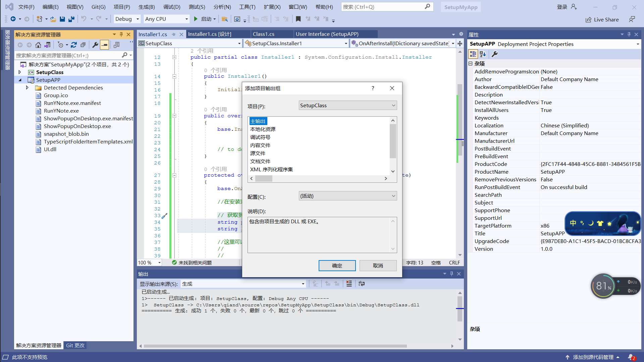Click the Home icon in Solution Explorer
The width and height of the screenshot is (644, 362).
point(38,45)
